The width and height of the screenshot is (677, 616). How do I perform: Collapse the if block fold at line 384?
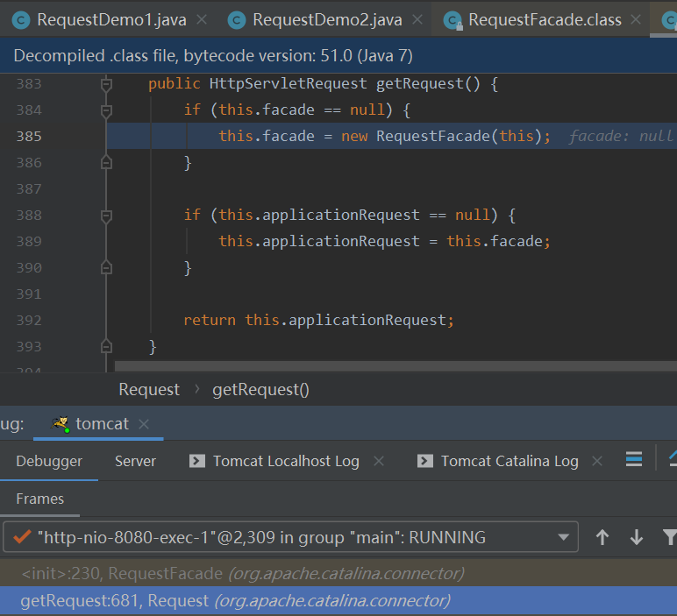(x=106, y=110)
